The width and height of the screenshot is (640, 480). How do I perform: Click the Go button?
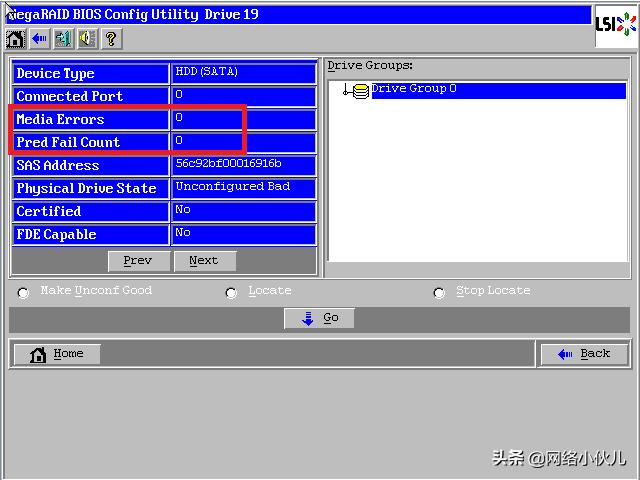319,318
